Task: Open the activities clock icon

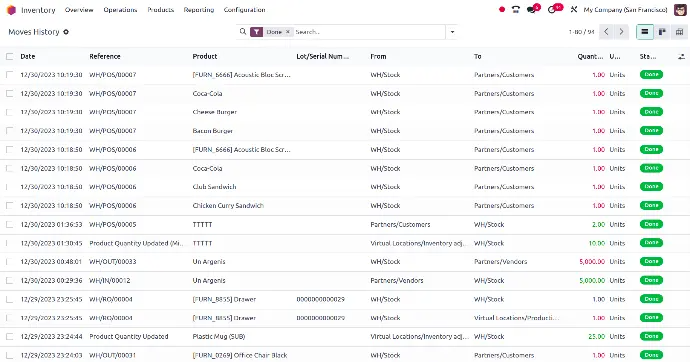Action: coord(553,9)
